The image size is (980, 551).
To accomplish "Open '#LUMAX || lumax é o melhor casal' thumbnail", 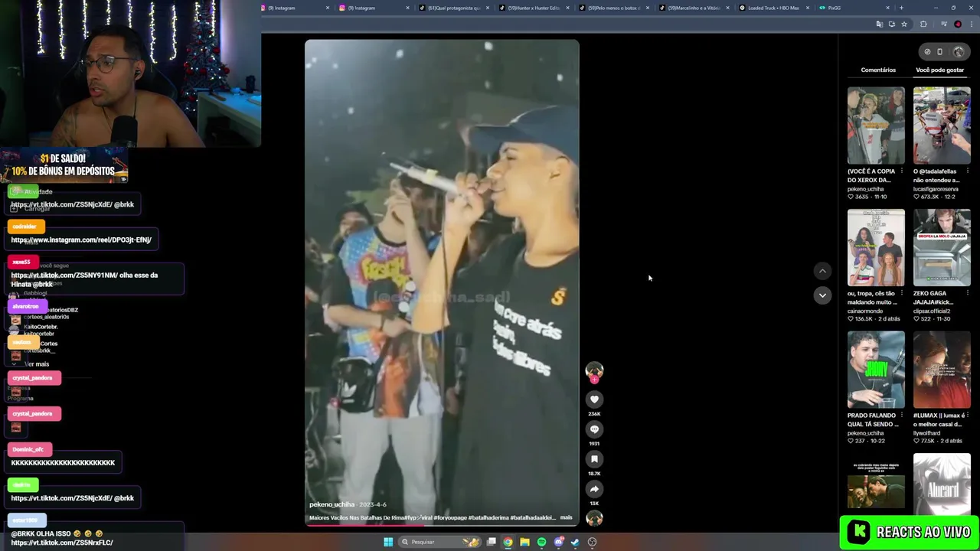I will [x=942, y=370].
